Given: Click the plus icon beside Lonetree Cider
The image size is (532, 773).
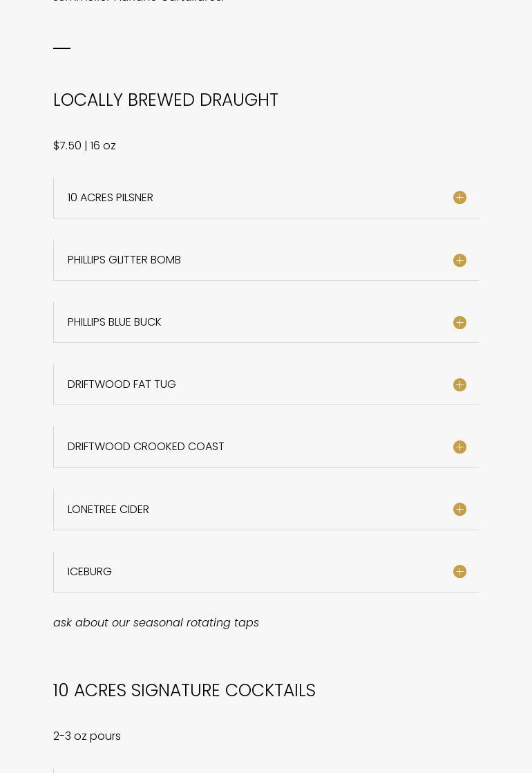Looking at the screenshot, I should (x=459, y=509).
